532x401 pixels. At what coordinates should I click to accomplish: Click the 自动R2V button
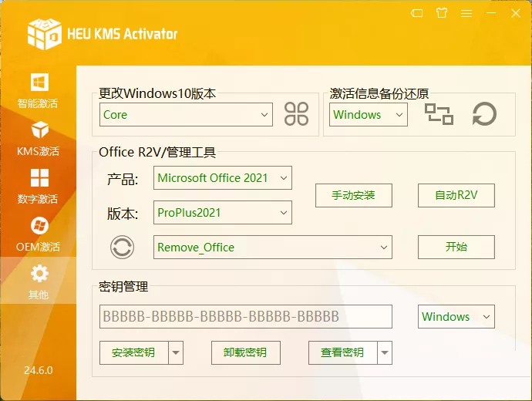456,195
